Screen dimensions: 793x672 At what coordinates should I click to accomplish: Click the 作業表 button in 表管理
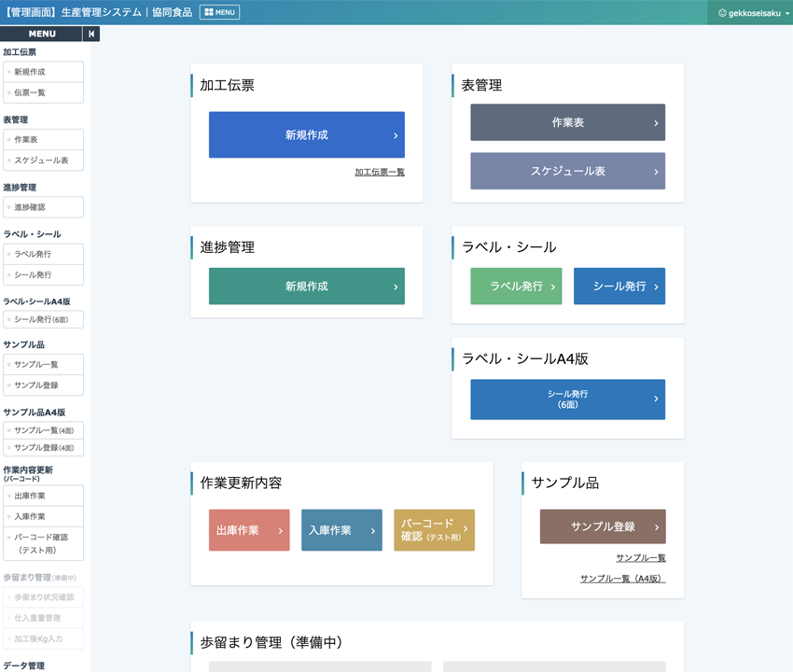tap(567, 123)
